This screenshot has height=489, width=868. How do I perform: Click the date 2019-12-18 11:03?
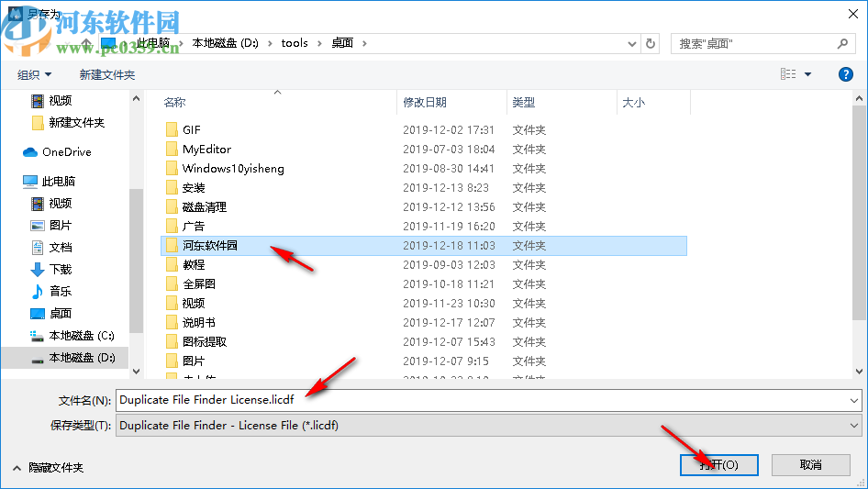[449, 245]
